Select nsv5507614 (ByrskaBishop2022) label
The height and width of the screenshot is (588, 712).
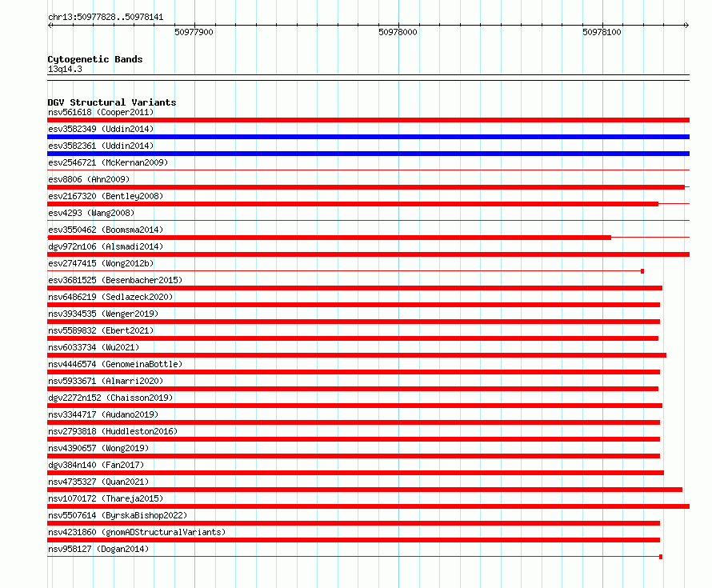coord(118,515)
